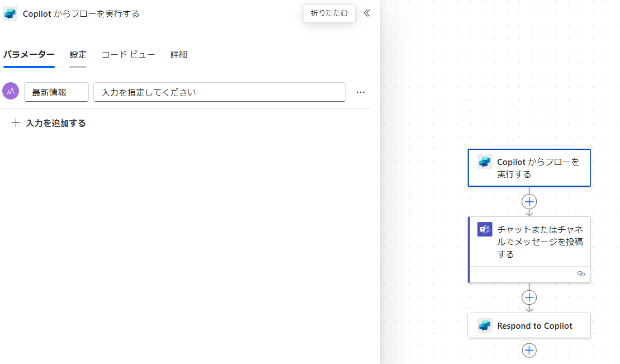Click the purple text input type icon

click(x=11, y=91)
